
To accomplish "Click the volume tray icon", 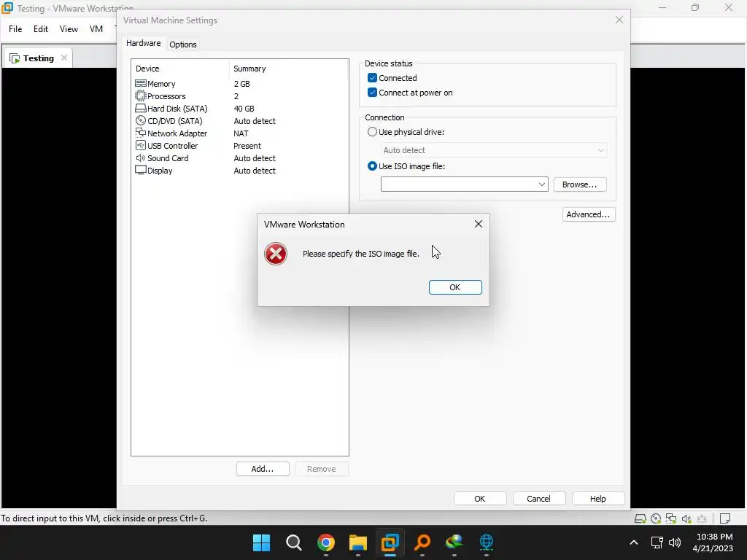I will 675,542.
